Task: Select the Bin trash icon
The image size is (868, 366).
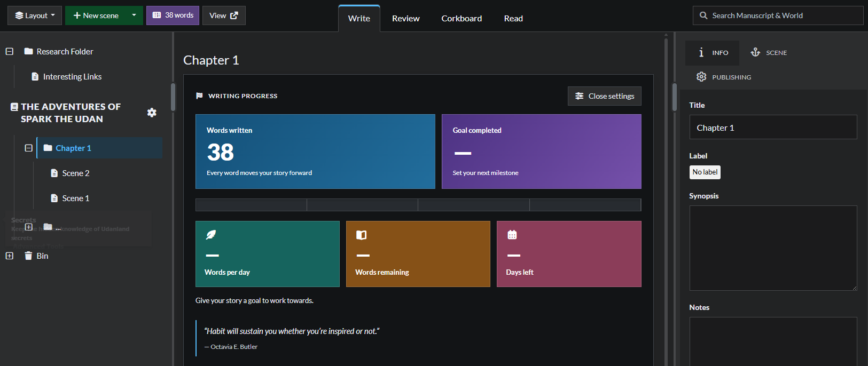Action: (x=28, y=256)
